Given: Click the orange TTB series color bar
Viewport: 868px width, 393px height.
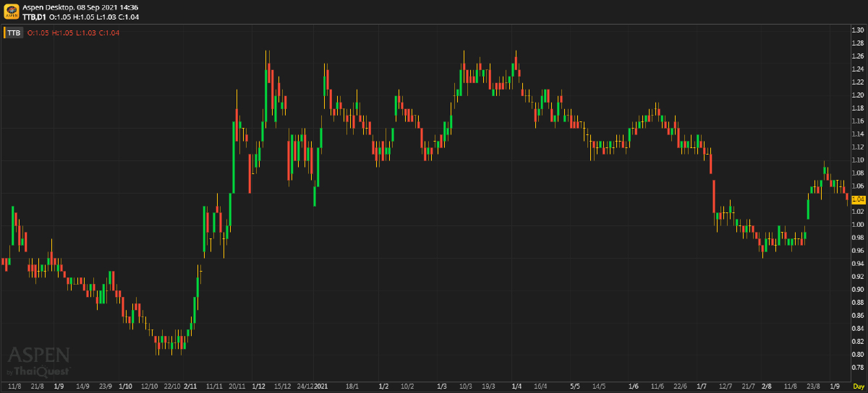Looking at the screenshot, I should click(x=4, y=33).
